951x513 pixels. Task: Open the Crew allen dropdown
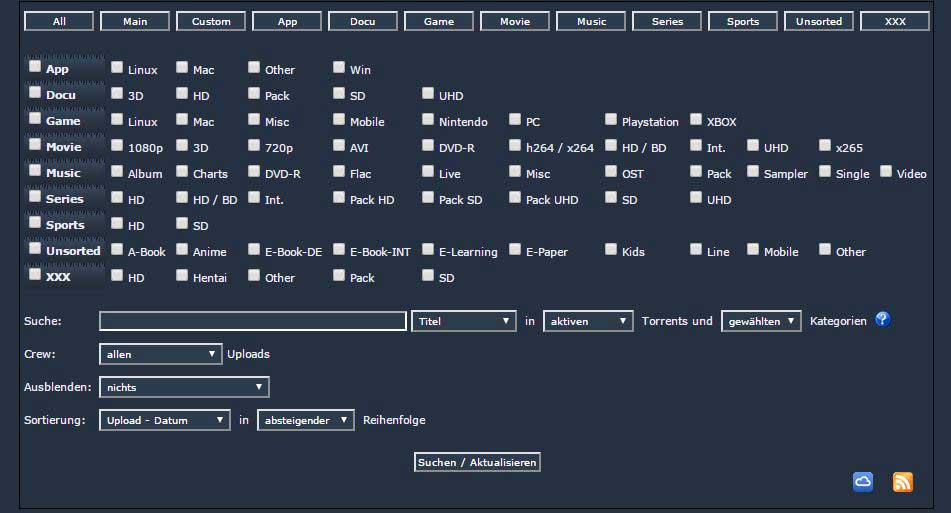pos(160,354)
